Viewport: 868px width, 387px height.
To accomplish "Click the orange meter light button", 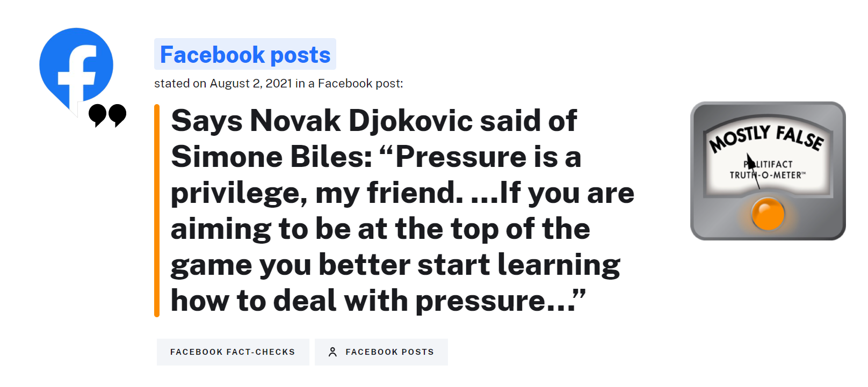I will [768, 213].
